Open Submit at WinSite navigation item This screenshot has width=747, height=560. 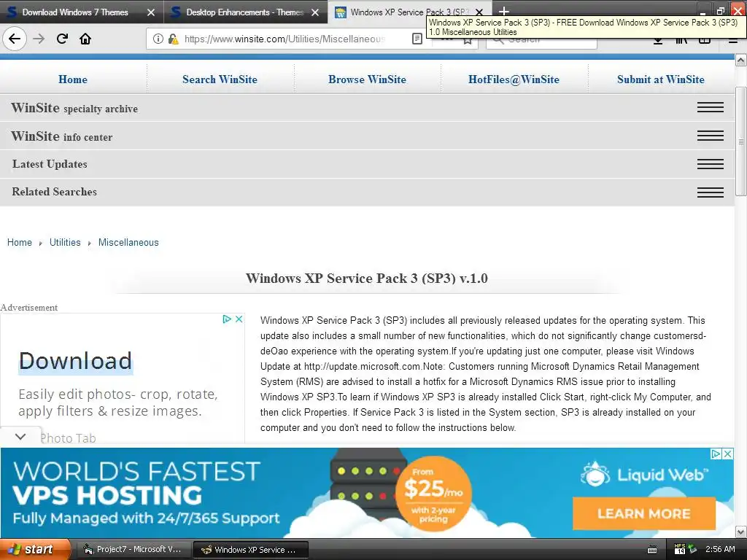pos(661,79)
